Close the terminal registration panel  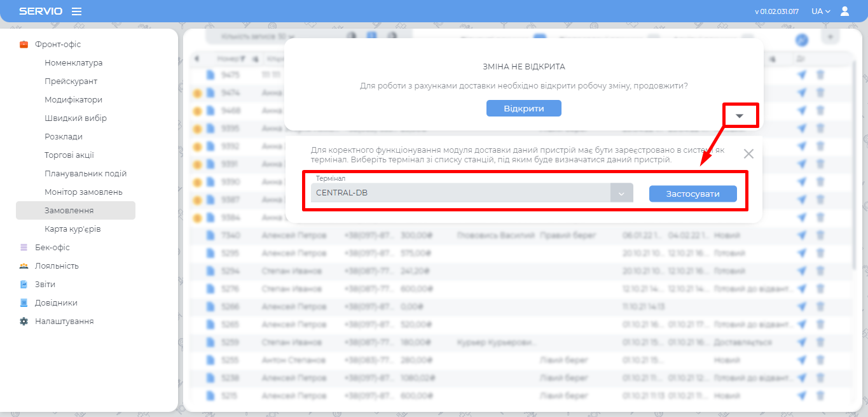click(748, 153)
